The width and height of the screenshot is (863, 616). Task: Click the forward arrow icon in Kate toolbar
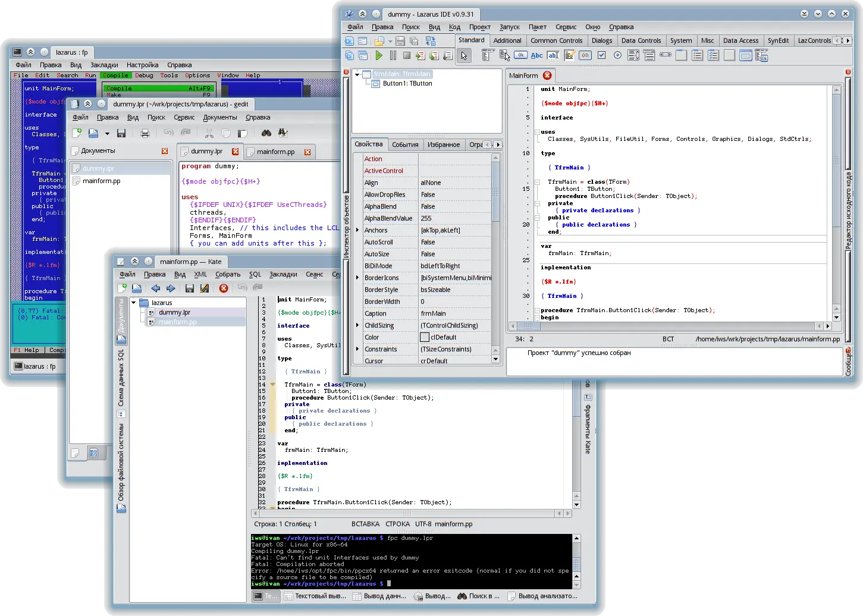(171, 288)
